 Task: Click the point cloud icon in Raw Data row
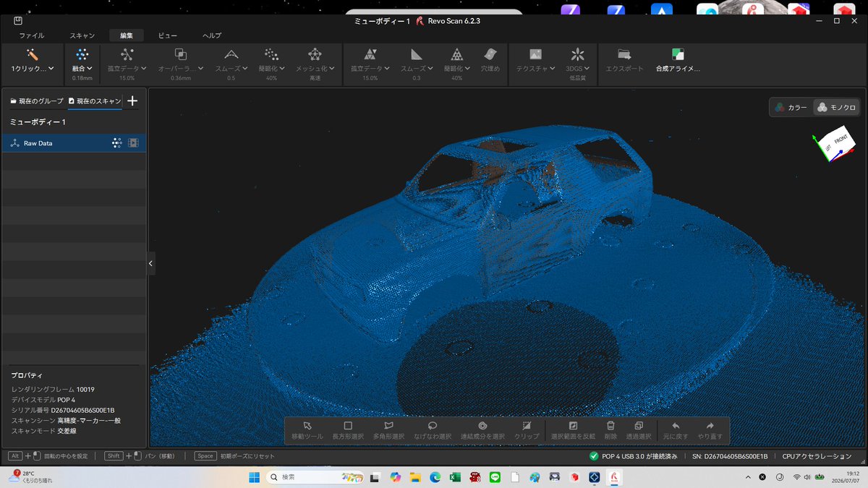(x=117, y=143)
